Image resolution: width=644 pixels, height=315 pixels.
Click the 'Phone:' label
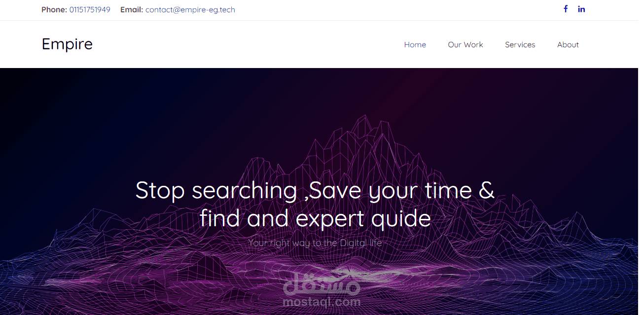(x=54, y=10)
